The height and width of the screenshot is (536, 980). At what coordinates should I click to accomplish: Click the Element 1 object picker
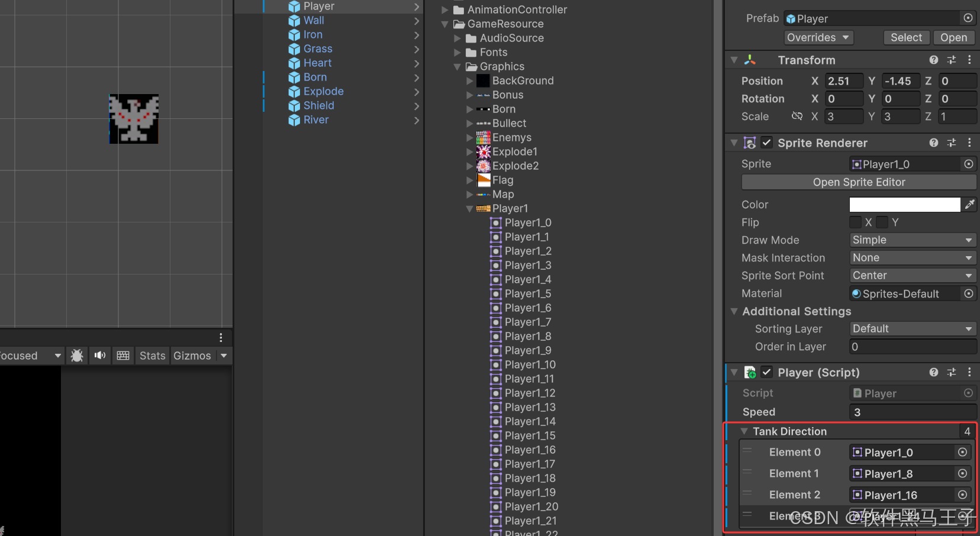coord(963,473)
